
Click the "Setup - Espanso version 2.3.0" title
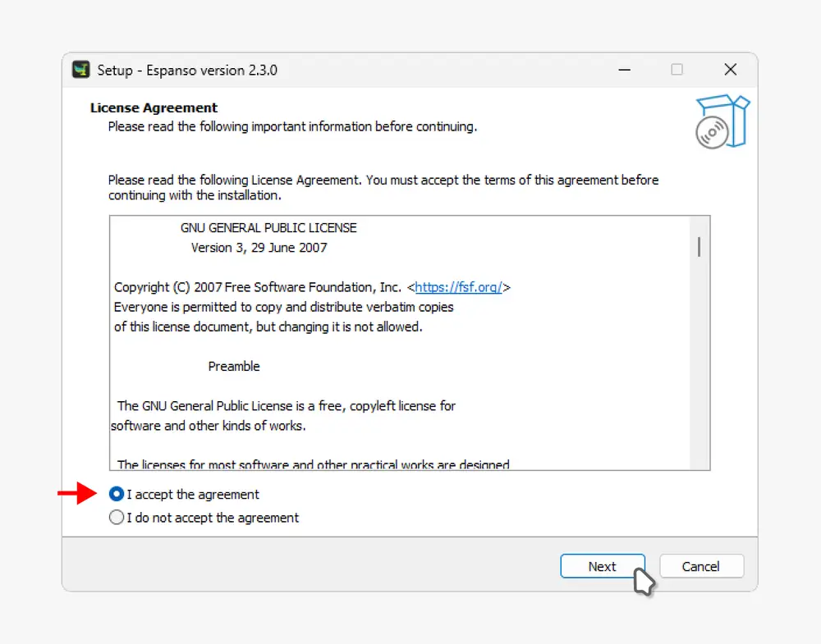(187, 70)
